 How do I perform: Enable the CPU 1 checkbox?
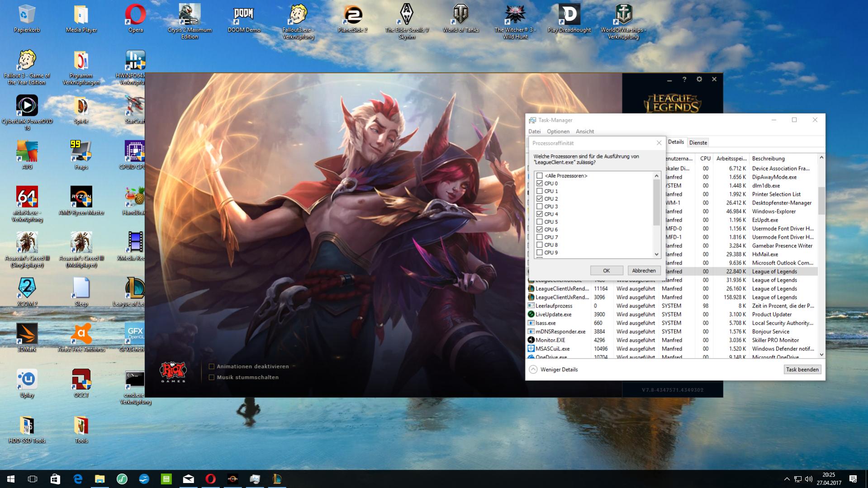pos(539,191)
